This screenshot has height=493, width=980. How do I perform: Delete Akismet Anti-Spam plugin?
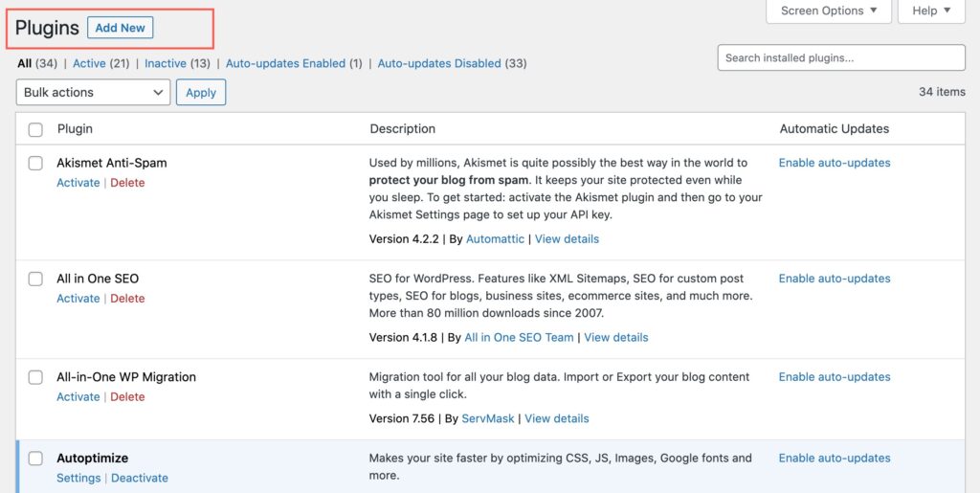click(x=127, y=183)
